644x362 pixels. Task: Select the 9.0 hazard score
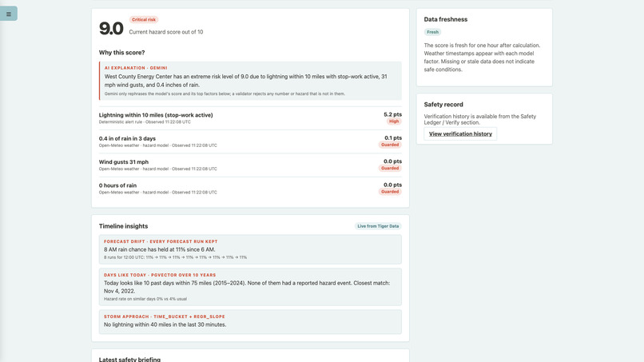pyautogui.click(x=111, y=28)
